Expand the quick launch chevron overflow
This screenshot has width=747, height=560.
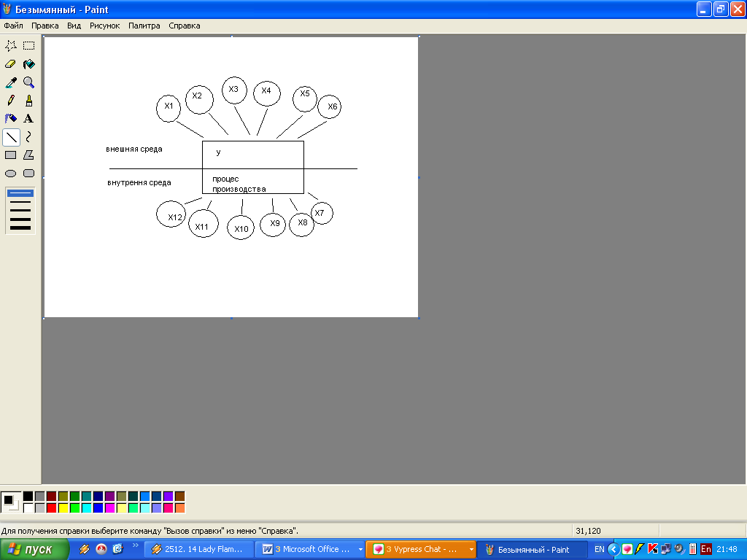135,545
